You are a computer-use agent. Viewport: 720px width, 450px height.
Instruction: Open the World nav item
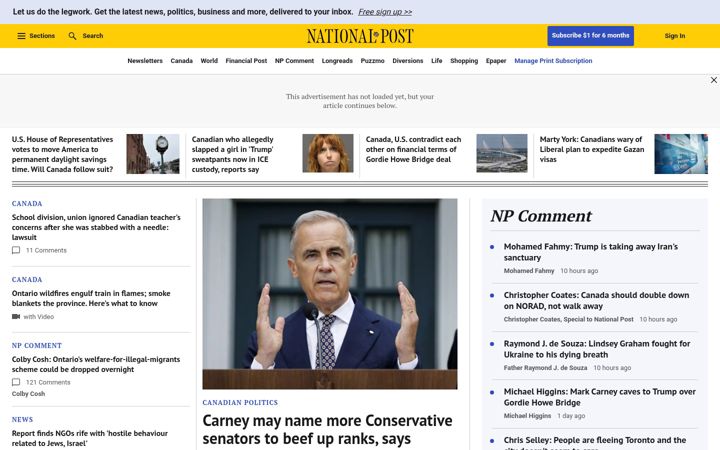209,61
